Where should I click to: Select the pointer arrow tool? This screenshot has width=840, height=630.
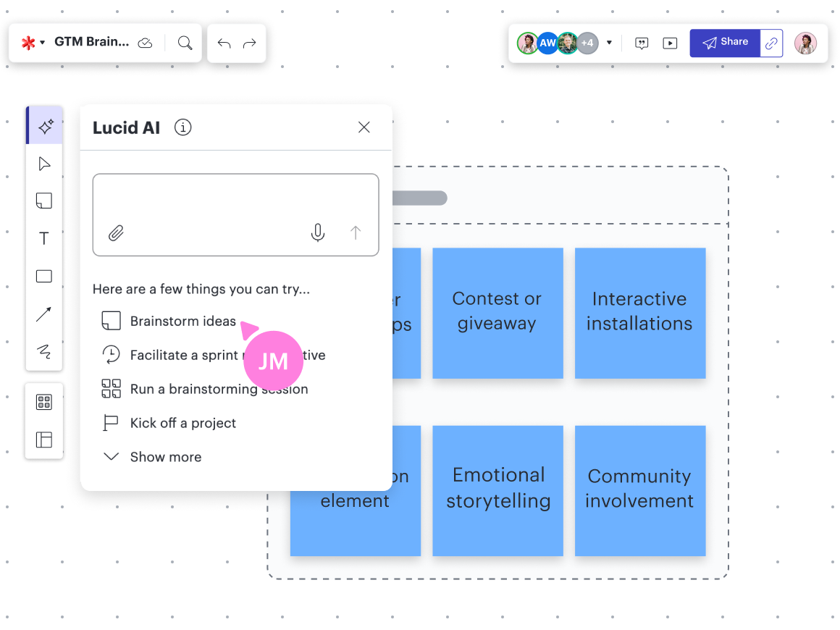click(44, 164)
